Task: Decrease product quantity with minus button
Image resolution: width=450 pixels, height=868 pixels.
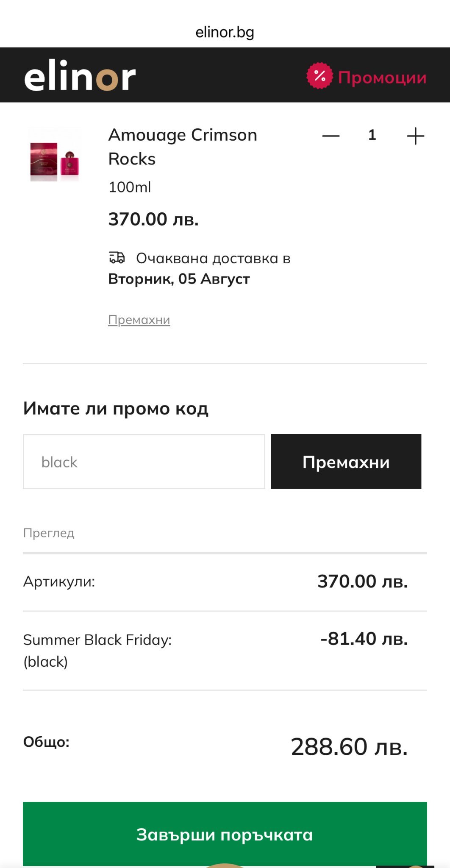Action: click(x=331, y=136)
